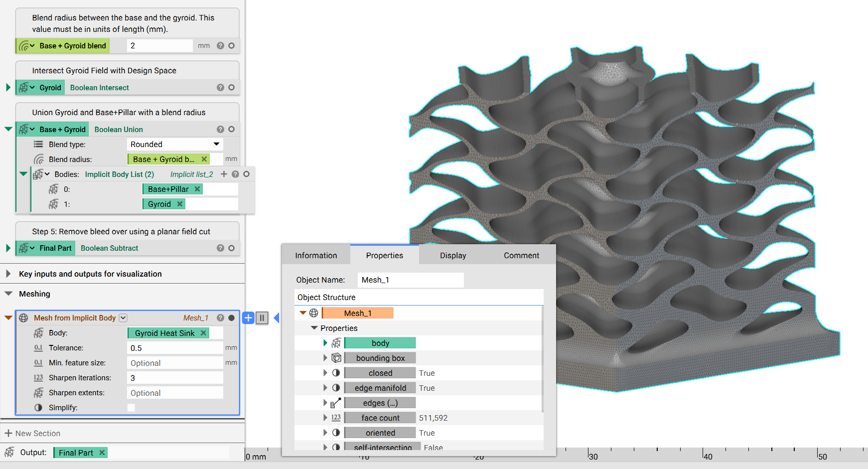Viewport: 868px width, 469px height.
Task: Click New Section button
Action: pyautogui.click(x=32, y=433)
